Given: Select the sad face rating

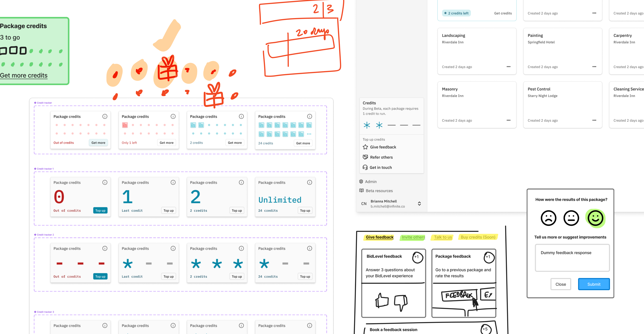Looking at the screenshot, I should [548, 218].
